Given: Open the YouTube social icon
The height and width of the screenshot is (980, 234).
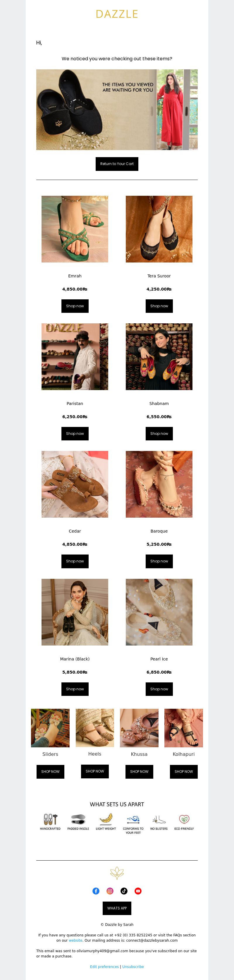Looking at the screenshot, I should click(138, 890).
